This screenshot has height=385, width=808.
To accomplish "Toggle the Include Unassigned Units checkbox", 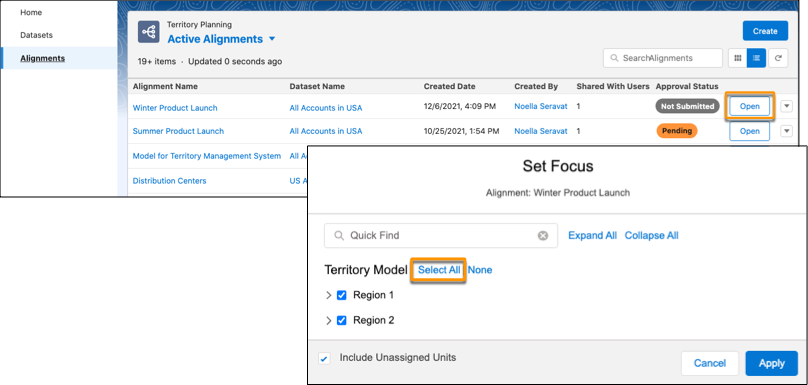I will [x=324, y=359].
